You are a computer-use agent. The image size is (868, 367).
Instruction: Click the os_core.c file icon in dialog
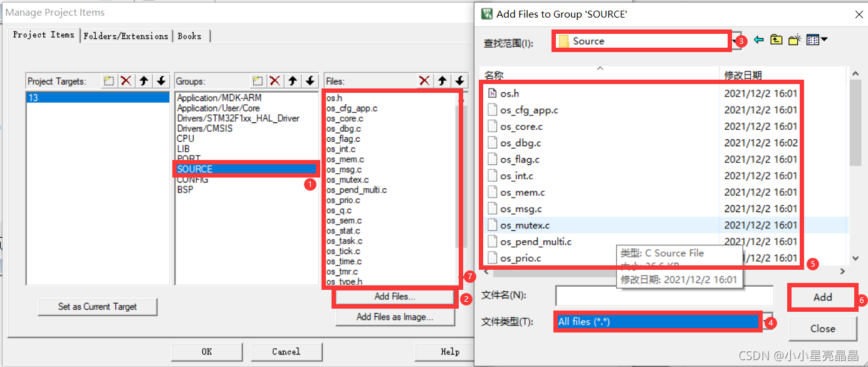click(x=492, y=126)
